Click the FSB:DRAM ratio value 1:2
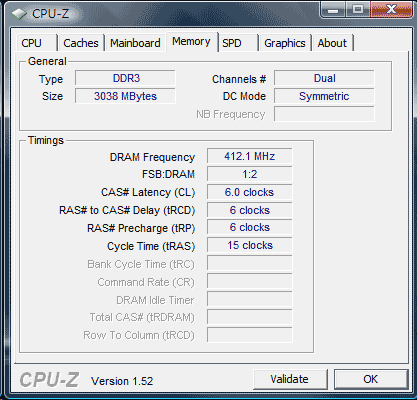 [250, 174]
